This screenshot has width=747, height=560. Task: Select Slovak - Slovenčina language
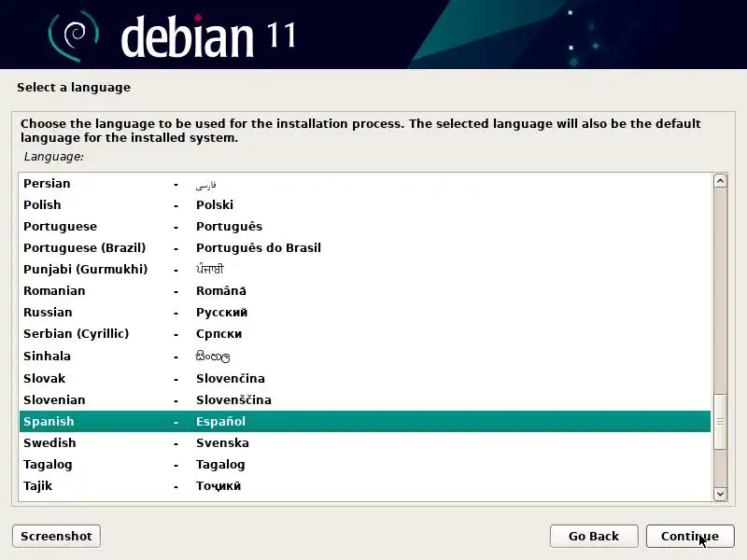[x=365, y=379]
